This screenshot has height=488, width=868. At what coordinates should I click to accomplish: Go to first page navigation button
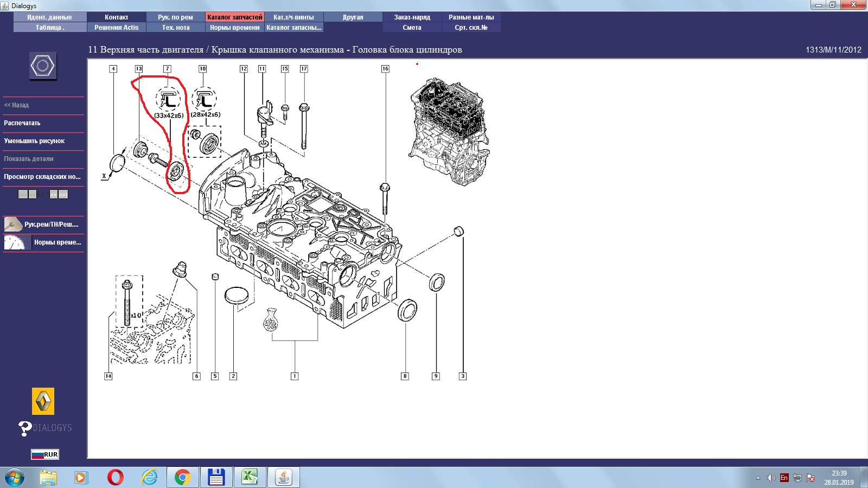(23, 194)
